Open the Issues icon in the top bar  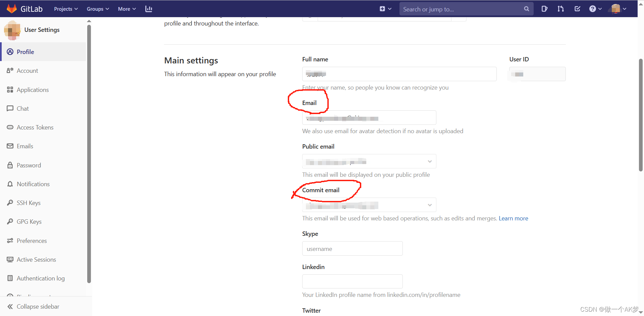point(544,9)
